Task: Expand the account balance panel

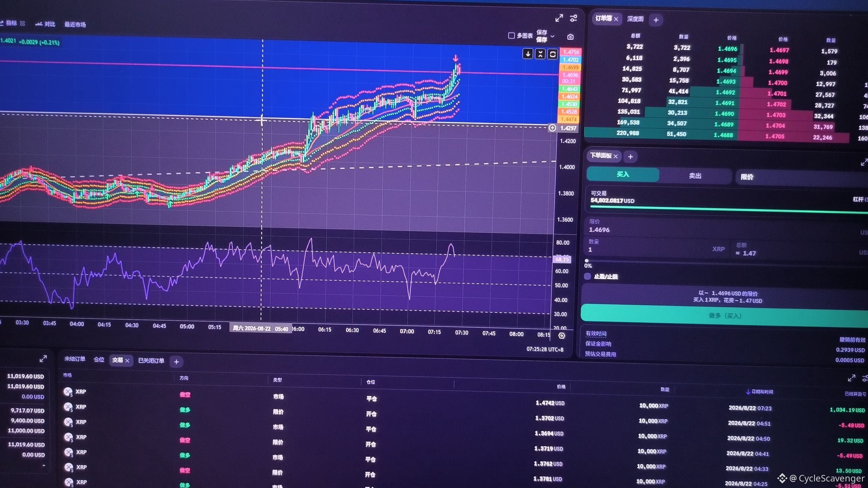Action: click(43, 359)
